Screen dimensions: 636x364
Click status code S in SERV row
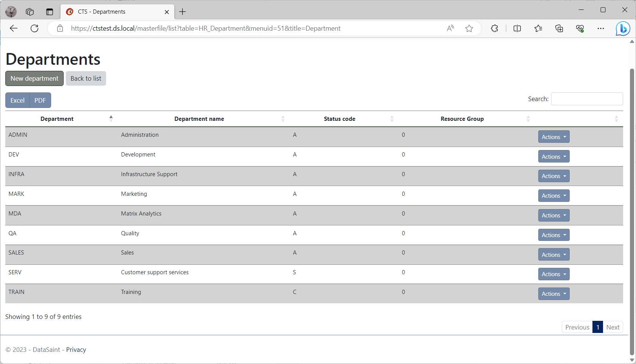294,272
